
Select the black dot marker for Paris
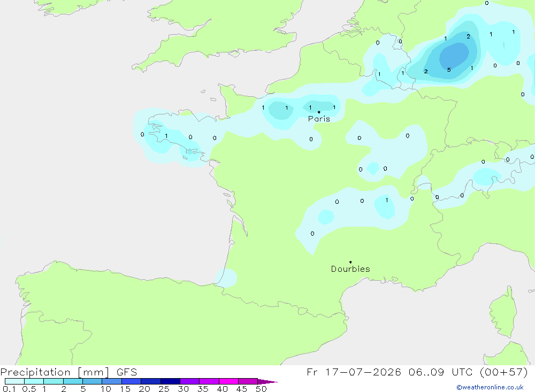[319, 112]
